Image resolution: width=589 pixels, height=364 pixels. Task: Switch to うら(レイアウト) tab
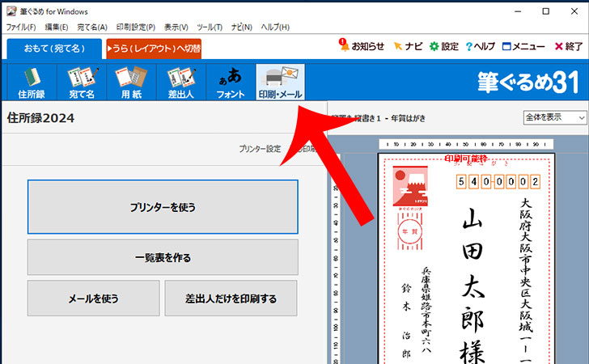click(154, 49)
